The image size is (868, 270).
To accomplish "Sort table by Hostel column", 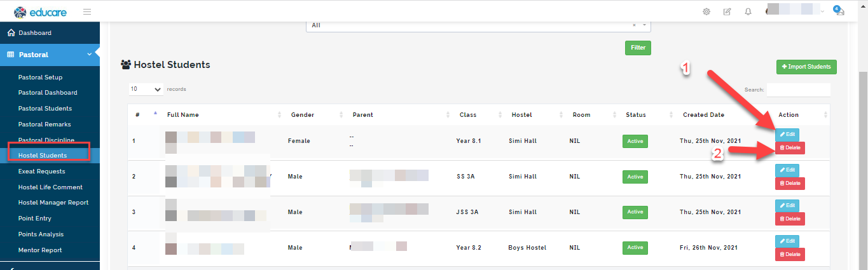I will (x=533, y=115).
